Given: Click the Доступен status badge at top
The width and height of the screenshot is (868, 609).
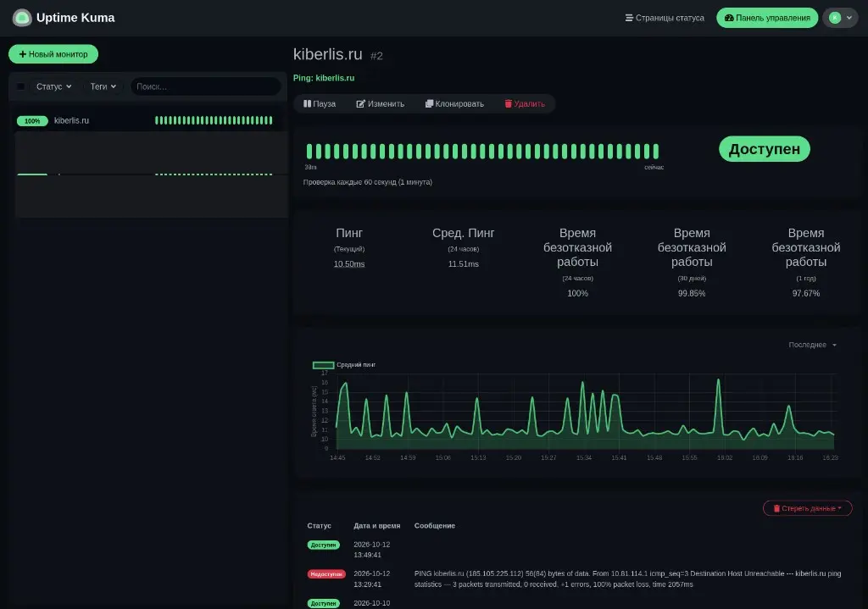Looking at the screenshot, I should pyautogui.click(x=764, y=149).
